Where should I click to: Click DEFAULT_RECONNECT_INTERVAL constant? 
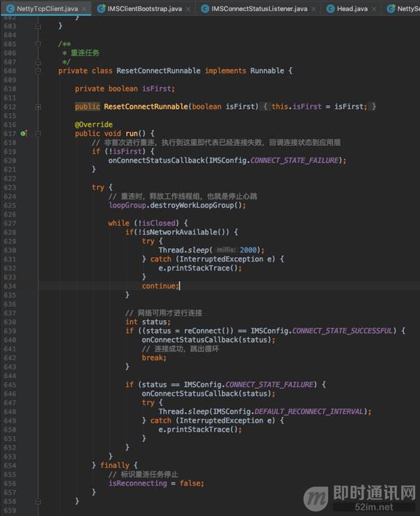[x=309, y=411]
